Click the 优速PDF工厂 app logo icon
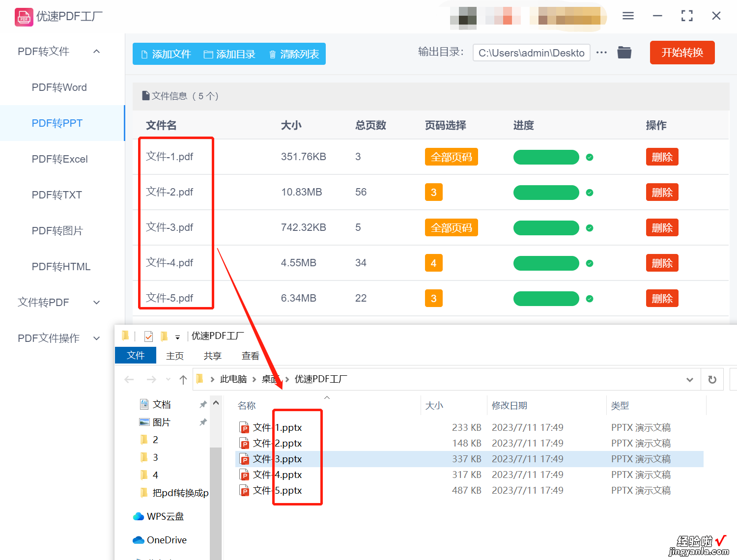This screenshot has height=560, width=737. pos(24,17)
